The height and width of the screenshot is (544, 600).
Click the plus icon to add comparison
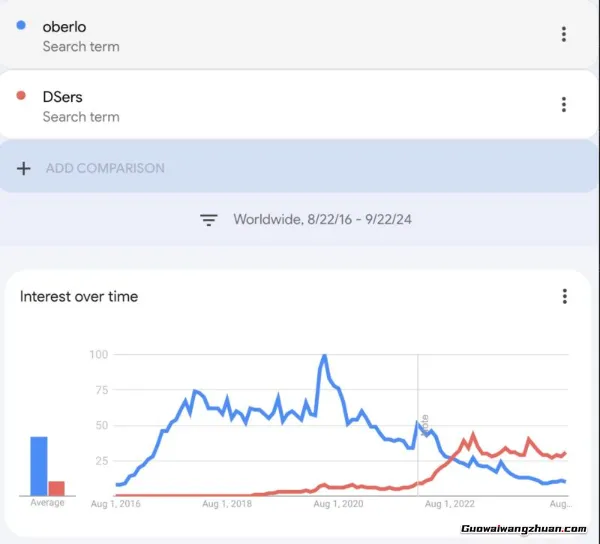(24, 168)
